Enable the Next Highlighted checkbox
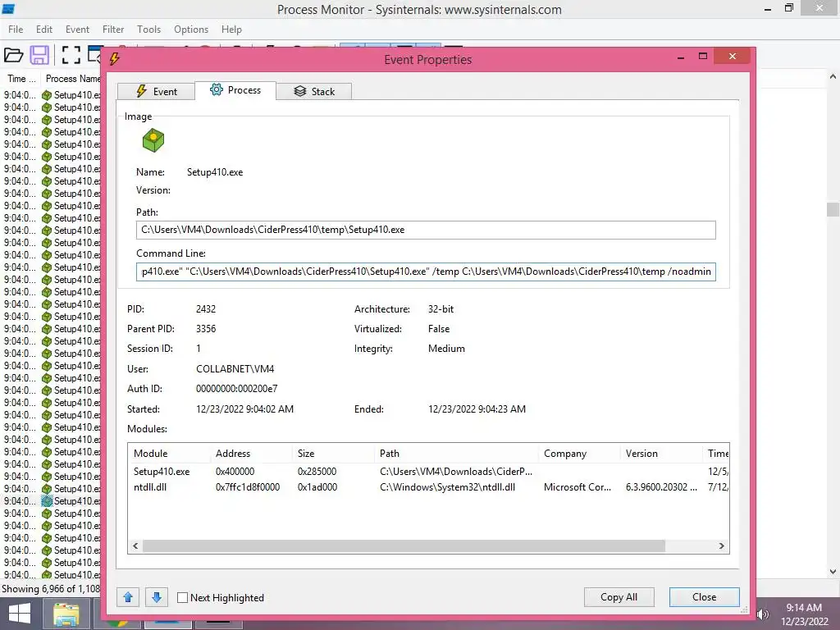This screenshot has width=840, height=630. pos(183,597)
